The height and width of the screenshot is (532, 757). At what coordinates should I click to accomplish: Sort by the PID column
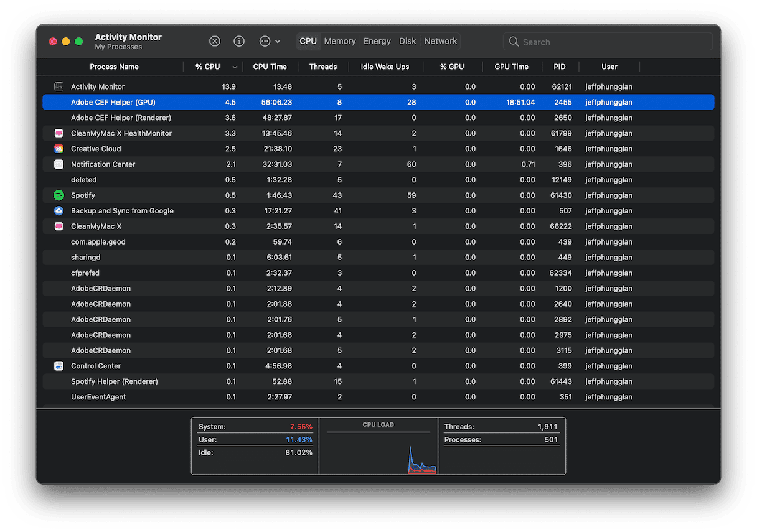tap(560, 67)
